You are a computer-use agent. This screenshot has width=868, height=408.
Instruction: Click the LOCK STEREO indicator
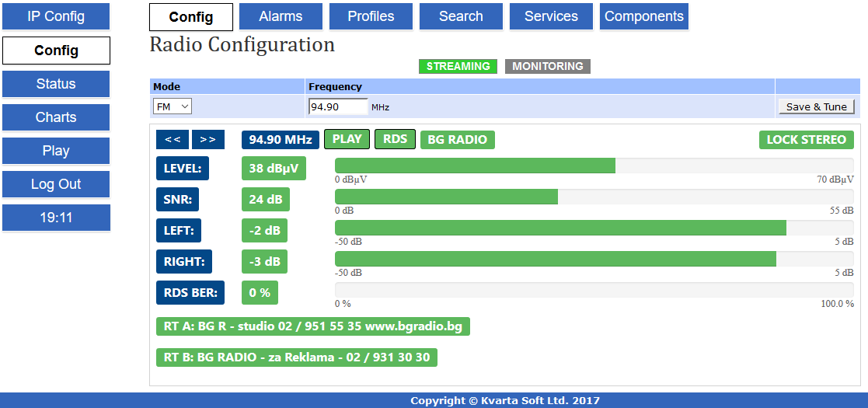[x=807, y=140]
